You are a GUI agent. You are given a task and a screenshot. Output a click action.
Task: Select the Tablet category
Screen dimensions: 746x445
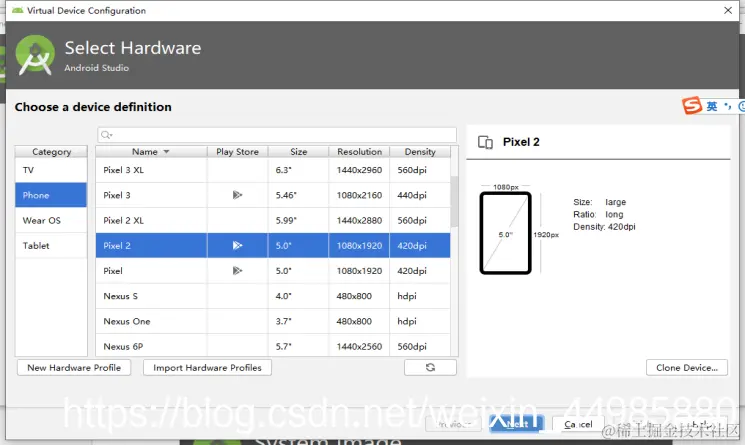[x=51, y=246]
